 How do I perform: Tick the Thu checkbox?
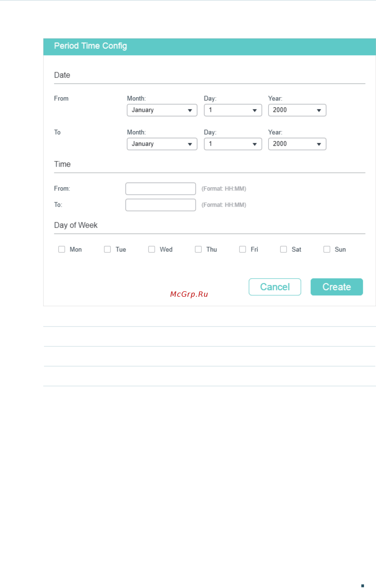198,249
